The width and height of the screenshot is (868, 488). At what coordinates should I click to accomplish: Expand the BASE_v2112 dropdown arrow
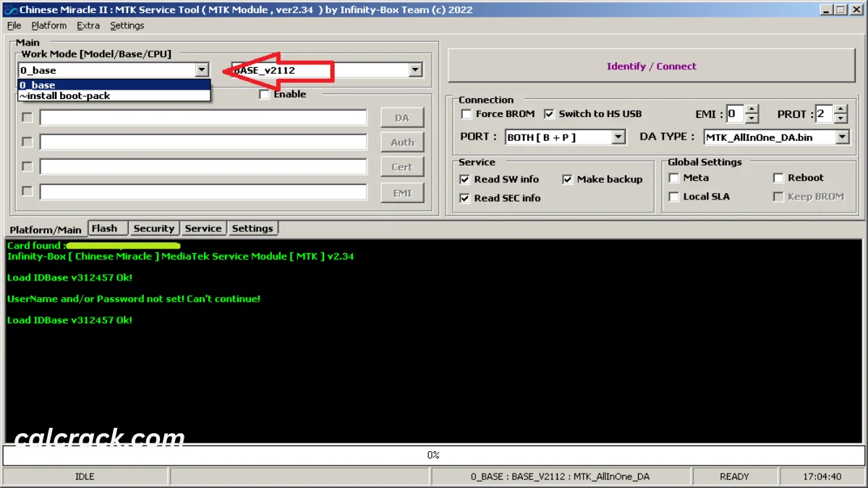415,70
